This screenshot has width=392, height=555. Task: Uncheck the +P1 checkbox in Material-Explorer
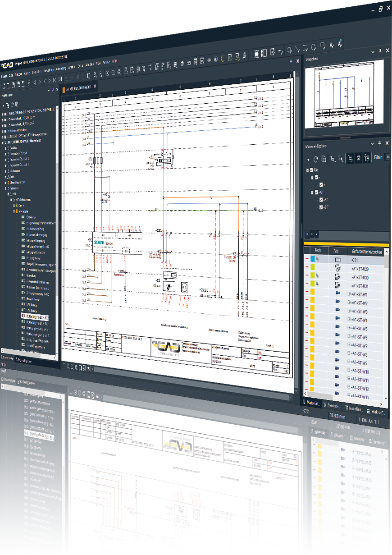pyautogui.click(x=321, y=200)
